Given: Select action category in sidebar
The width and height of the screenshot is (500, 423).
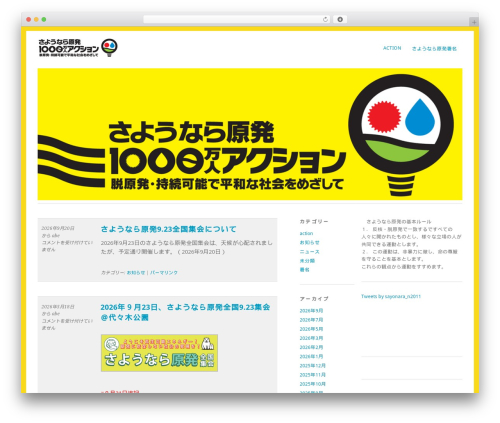Looking at the screenshot, I should (306, 233).
